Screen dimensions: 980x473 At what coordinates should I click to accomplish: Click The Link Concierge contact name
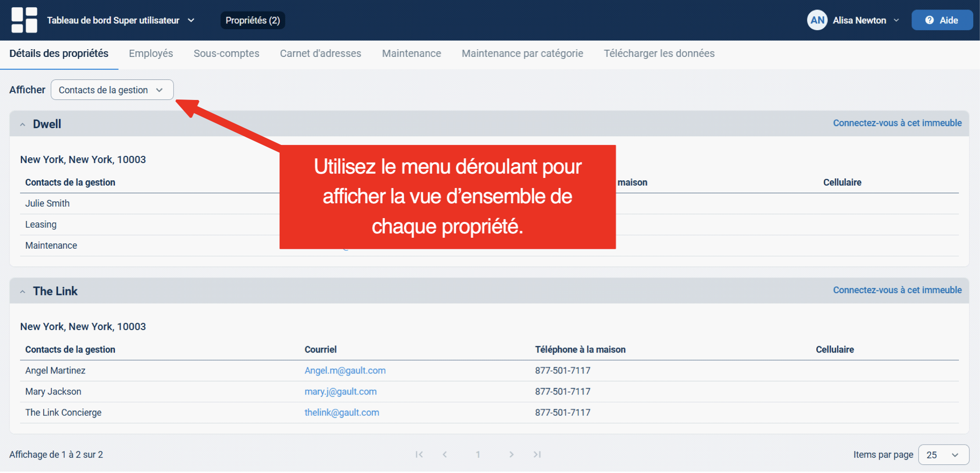pos(63,413)
